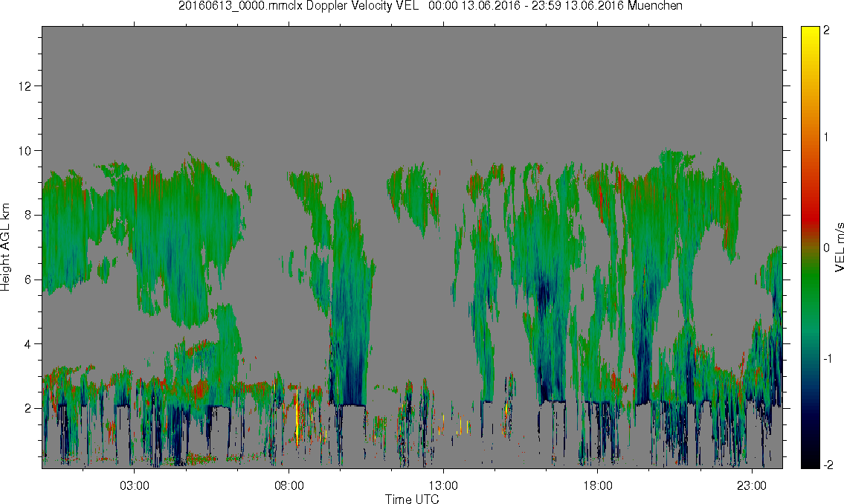Click the 6 km height tick label
The image size is (844, 504).
pos(28,280)
